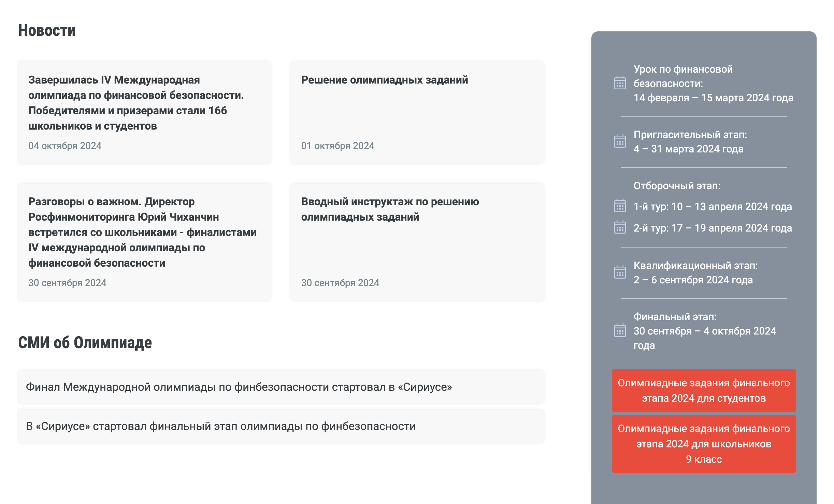
Task: Click calendar icon next to Пригласительный этап
Action: pyautogui.click(x=620, y=141)
